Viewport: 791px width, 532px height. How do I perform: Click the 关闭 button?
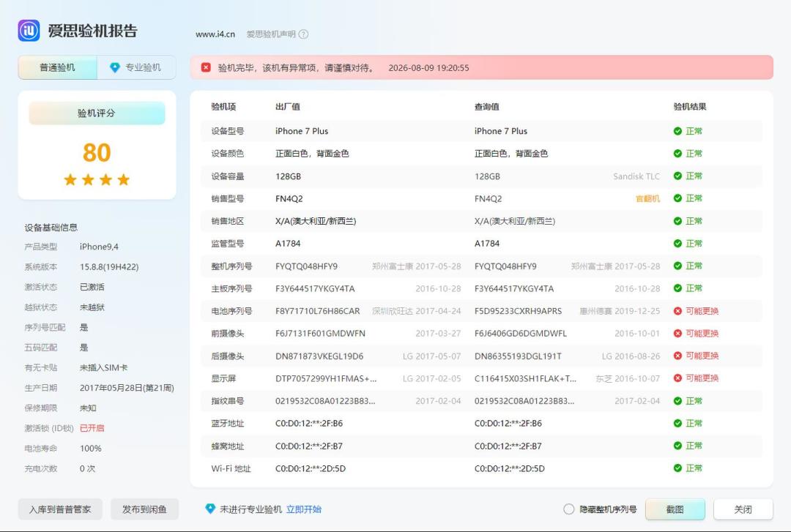pyautogui.click(x=743, y=509)
